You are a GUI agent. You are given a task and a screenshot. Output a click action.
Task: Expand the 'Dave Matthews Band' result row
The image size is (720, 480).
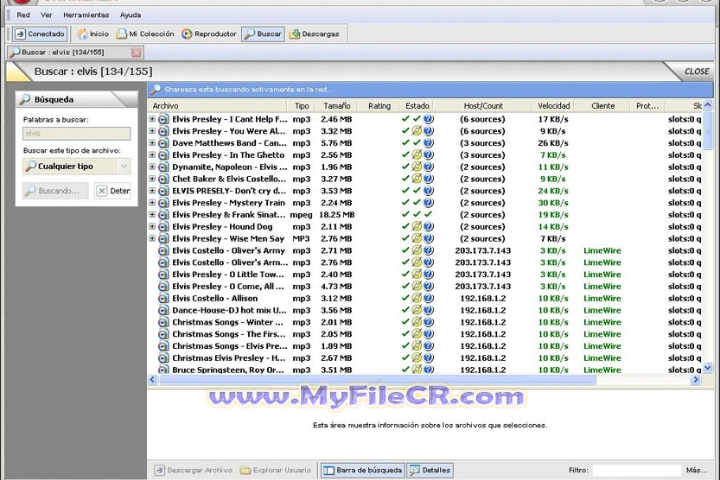[x=152, y=143]
